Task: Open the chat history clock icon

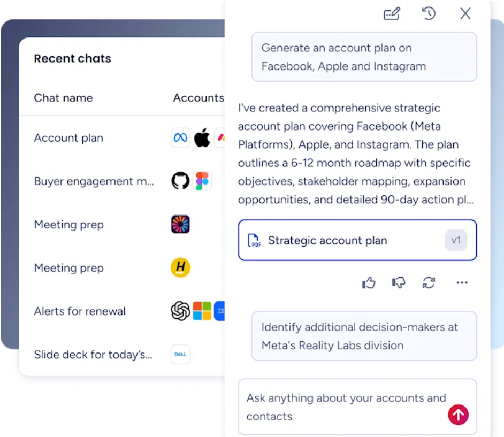Action: pyautogui.click(x=429, y=13)
